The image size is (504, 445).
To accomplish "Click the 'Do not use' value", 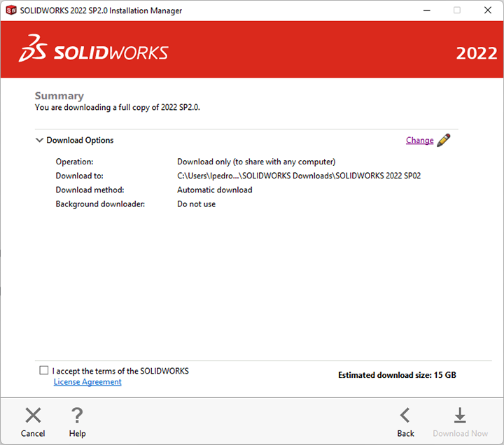I will 197,204.
